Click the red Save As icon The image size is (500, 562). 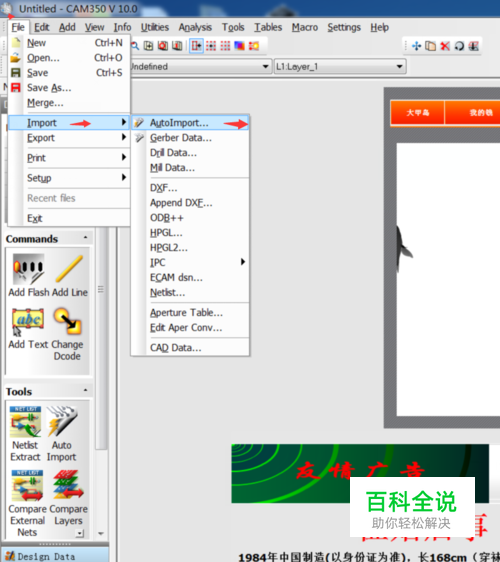(x=16, y=88)
